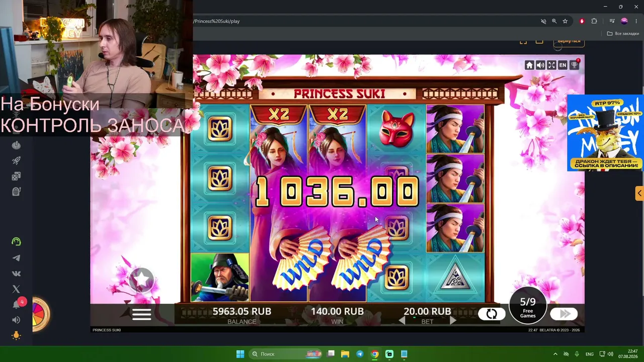Open the Chrome three-dot menu
This screenshot has width=644, height=362.
[x=636, y=21]
